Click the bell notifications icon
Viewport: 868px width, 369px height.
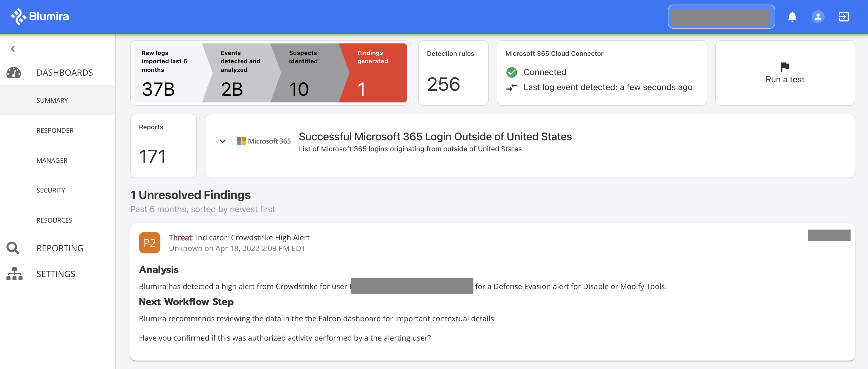coord(793,16)
